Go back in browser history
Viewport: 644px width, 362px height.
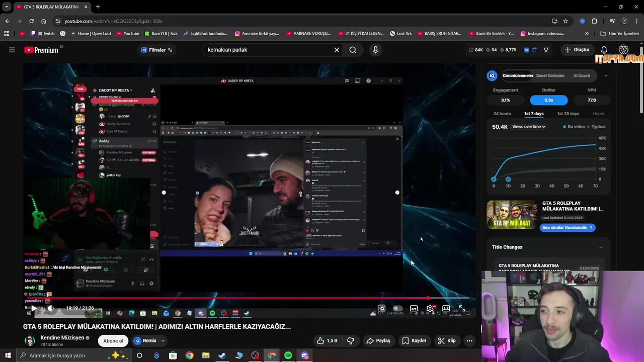pyautogui.click(x=7, y=21)
